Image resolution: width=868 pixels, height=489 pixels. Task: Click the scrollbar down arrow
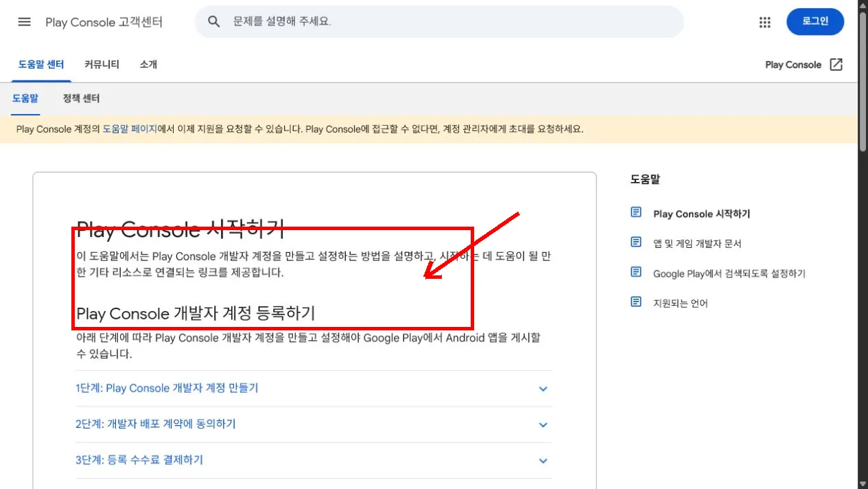point(863,484)
